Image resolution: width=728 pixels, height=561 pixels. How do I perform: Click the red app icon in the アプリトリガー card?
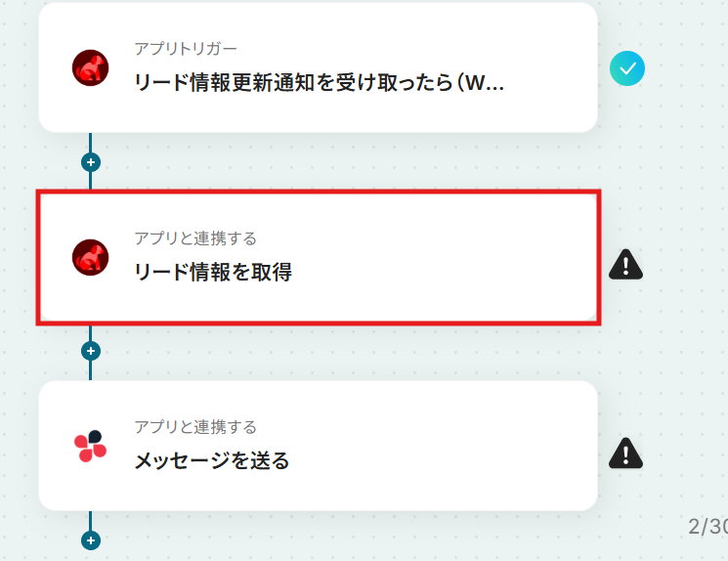[x=91, y=67]
